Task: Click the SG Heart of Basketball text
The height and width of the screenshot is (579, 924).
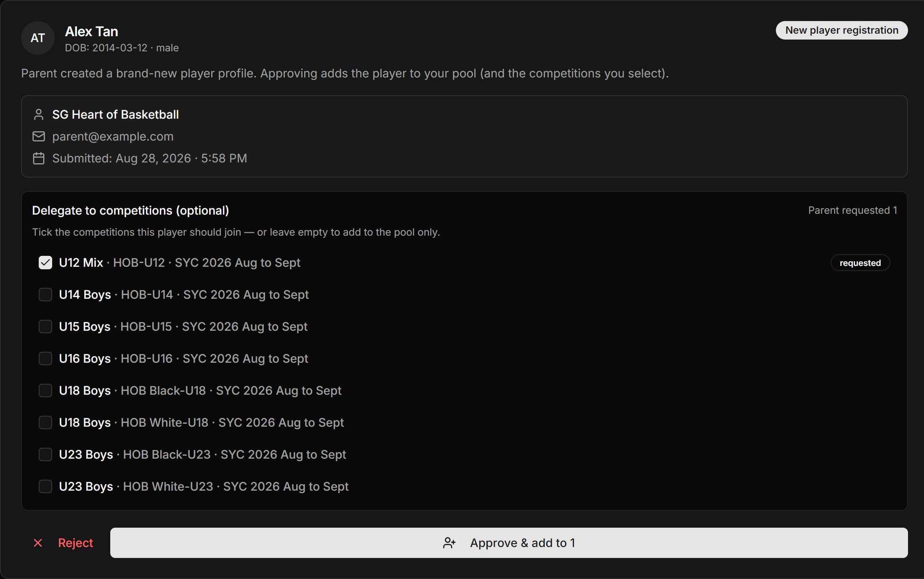Action: click(116, 114)
